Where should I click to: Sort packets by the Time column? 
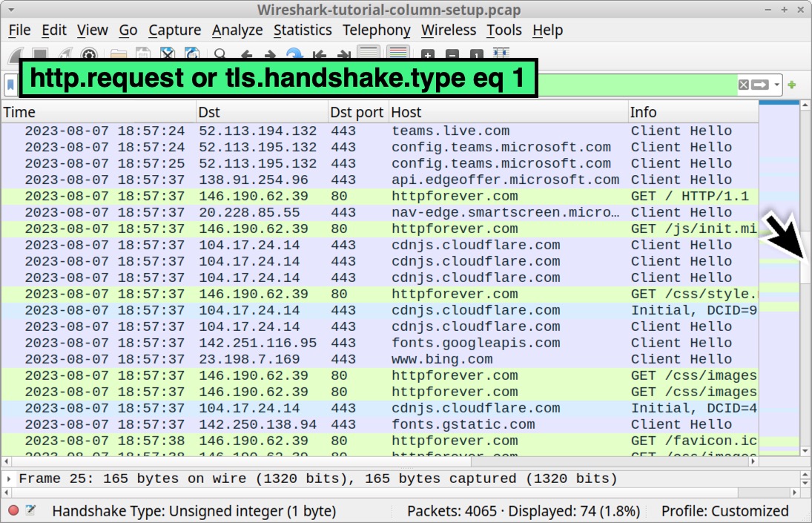(99, 112)
